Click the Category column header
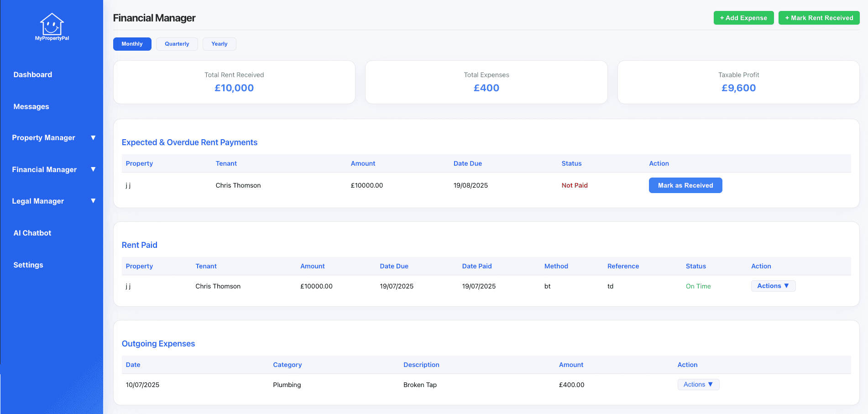The image size is (868, 414). [x=287, y=365]
